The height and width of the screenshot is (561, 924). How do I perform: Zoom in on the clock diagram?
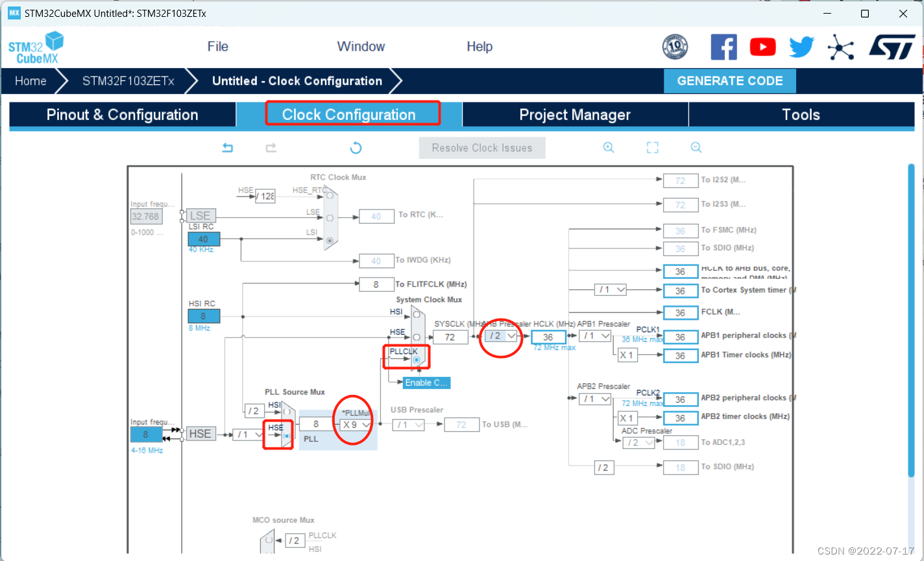coord(609,148)
